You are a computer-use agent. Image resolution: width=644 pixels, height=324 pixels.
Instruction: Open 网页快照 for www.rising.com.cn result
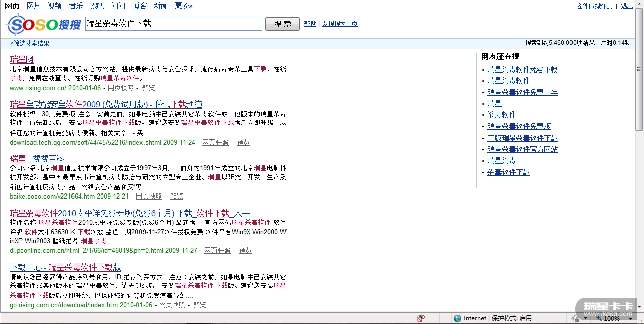click(x=121, y=88)
